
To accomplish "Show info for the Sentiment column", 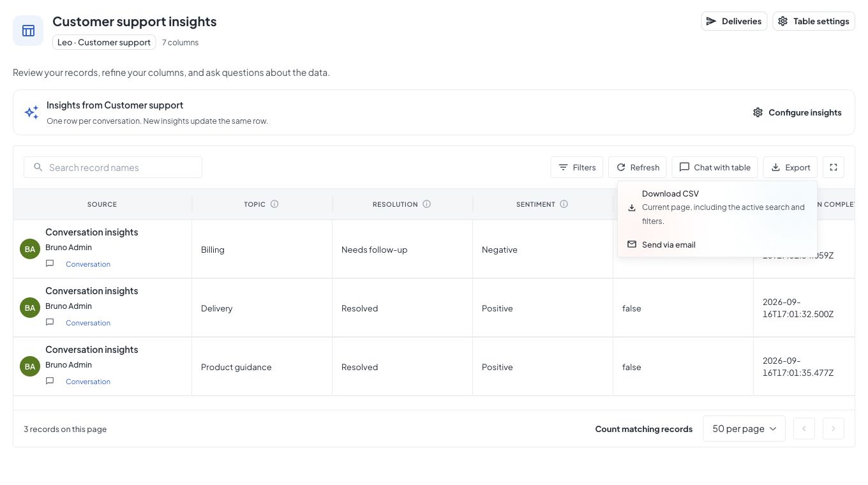I will (564, 204).
